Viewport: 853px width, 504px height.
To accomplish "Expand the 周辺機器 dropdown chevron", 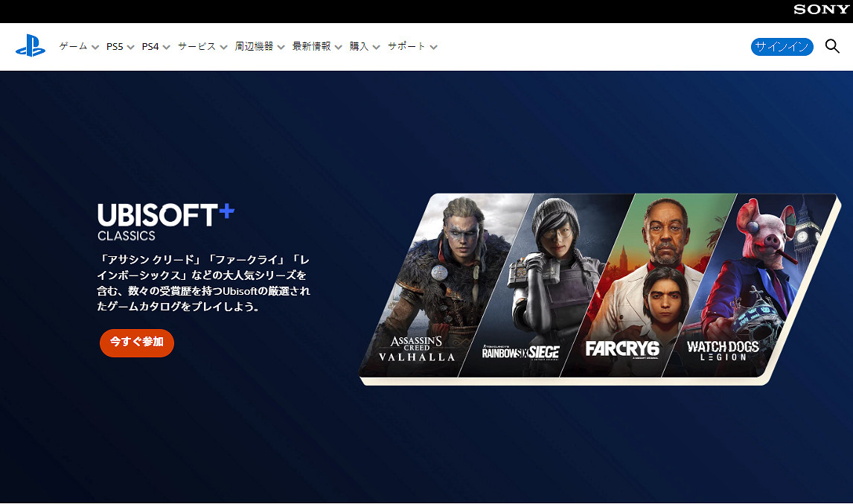I will [x=281, y=46].
